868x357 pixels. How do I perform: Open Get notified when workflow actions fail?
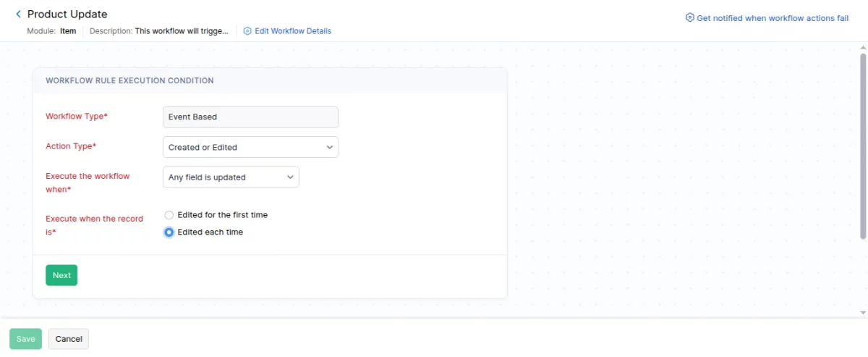773,18
